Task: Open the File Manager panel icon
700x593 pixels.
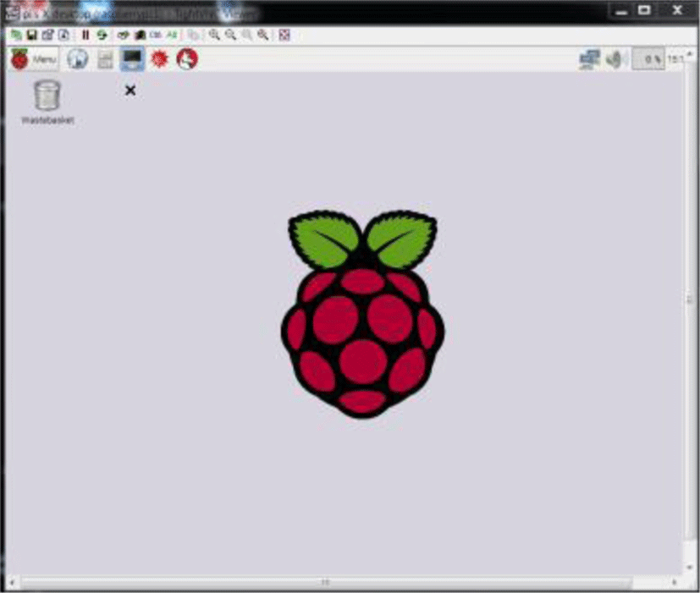Action: pos(105,59)
